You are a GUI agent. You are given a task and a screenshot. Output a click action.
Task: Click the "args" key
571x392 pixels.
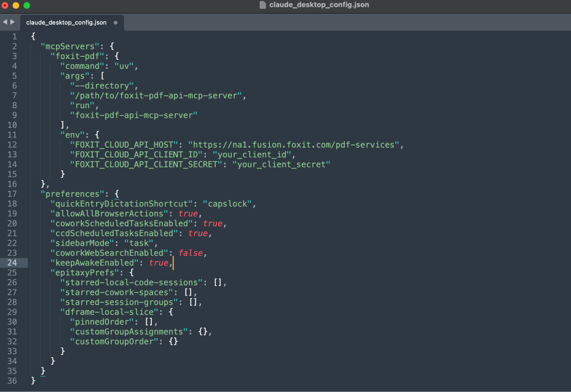click(75, 76)
